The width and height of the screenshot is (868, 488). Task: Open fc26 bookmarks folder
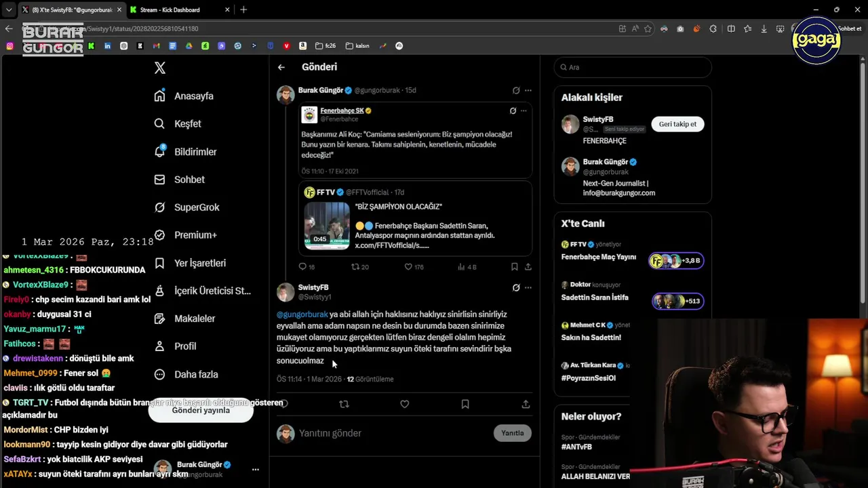pyautogui.click(x=325, y=46)
